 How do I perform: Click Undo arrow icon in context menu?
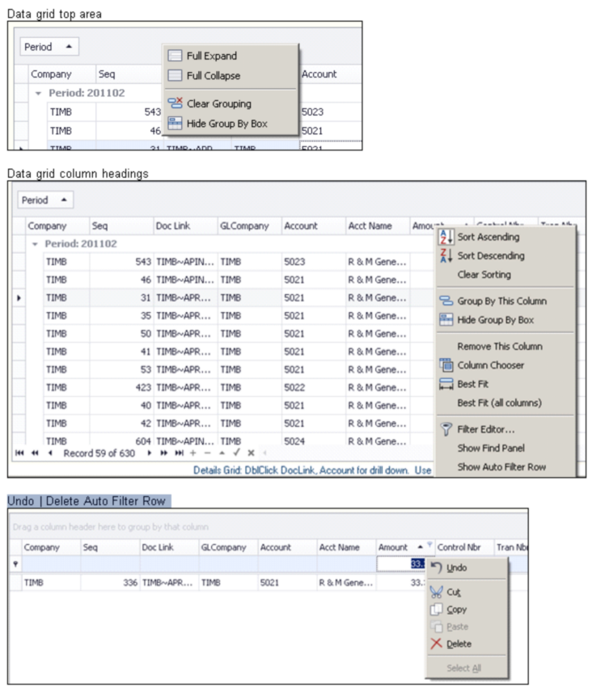(436, 568)
